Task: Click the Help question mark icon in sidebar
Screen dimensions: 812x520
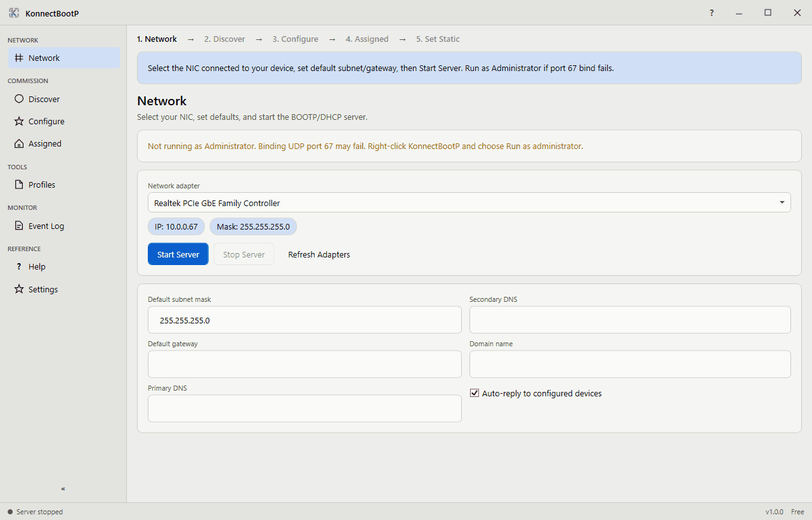Action: coord(19,266)
